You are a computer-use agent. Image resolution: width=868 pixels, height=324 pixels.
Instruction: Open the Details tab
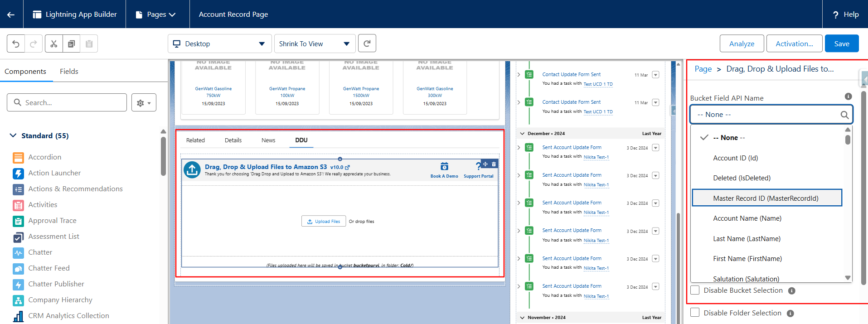point(233,140)
